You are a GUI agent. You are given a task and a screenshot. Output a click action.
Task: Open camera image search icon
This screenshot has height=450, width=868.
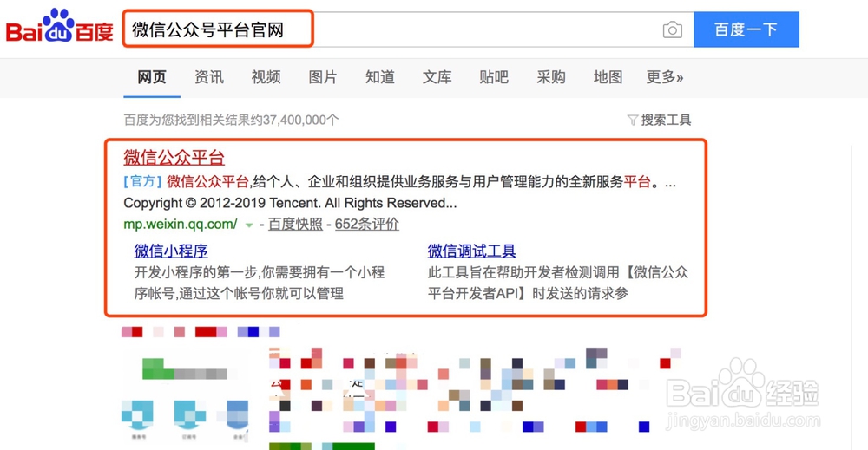672,29
